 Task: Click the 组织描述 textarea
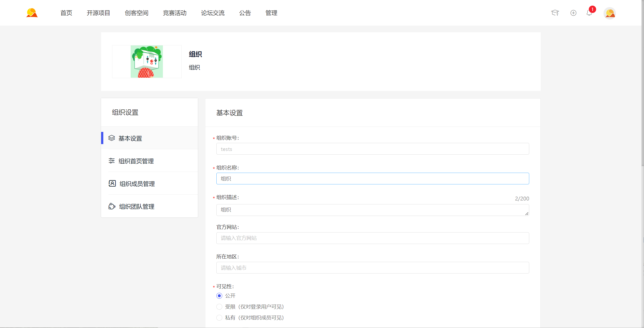pos(372,210)
